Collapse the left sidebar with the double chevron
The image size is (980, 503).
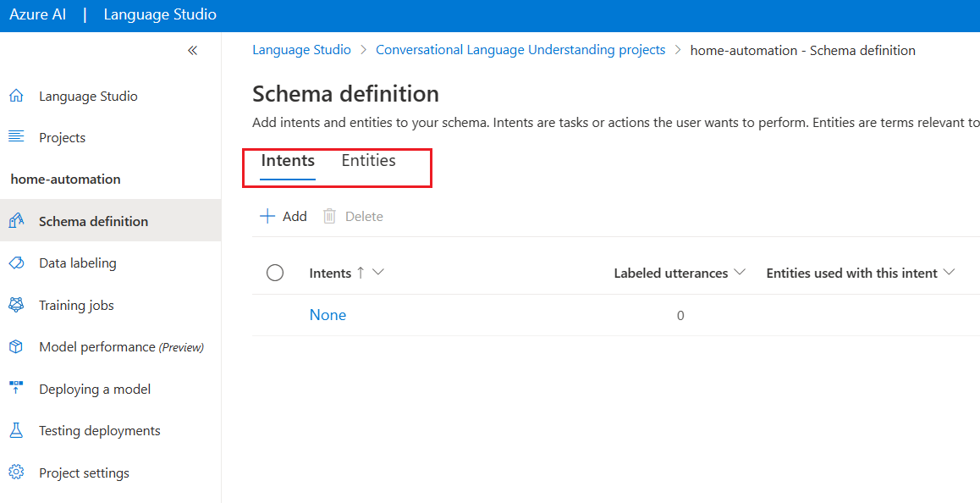192,50
